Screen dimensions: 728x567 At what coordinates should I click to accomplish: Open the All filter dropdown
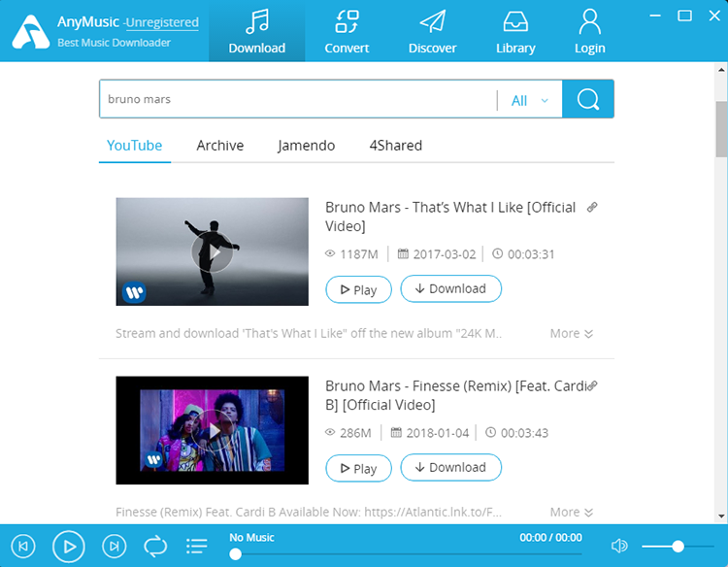[530, 100]
